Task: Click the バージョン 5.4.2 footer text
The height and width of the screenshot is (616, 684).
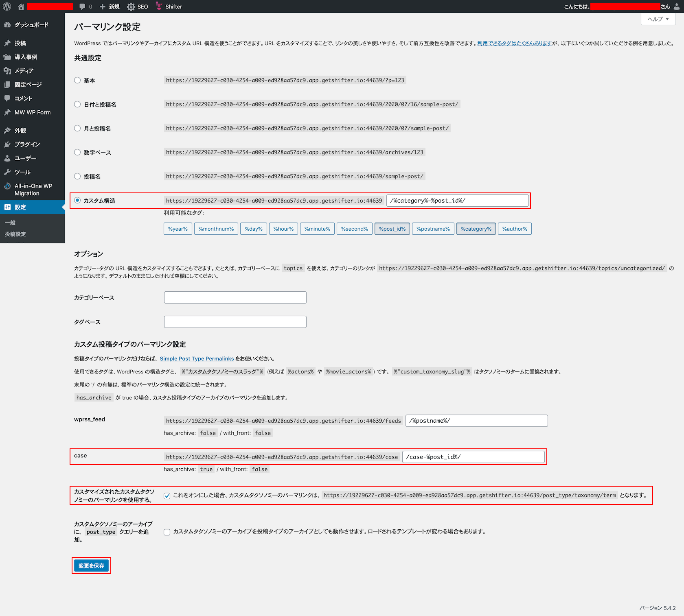Action: [658, 608]
